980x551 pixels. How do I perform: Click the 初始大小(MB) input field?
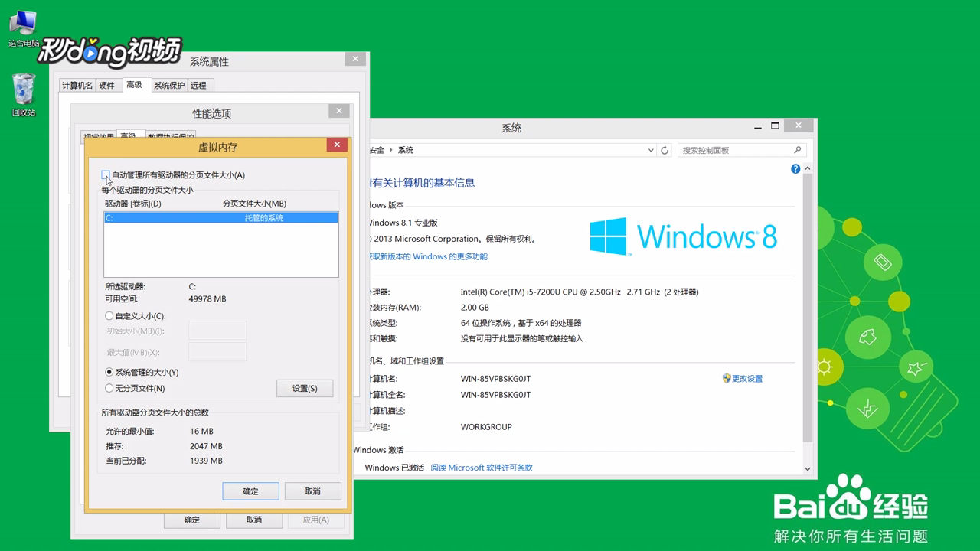217,331
